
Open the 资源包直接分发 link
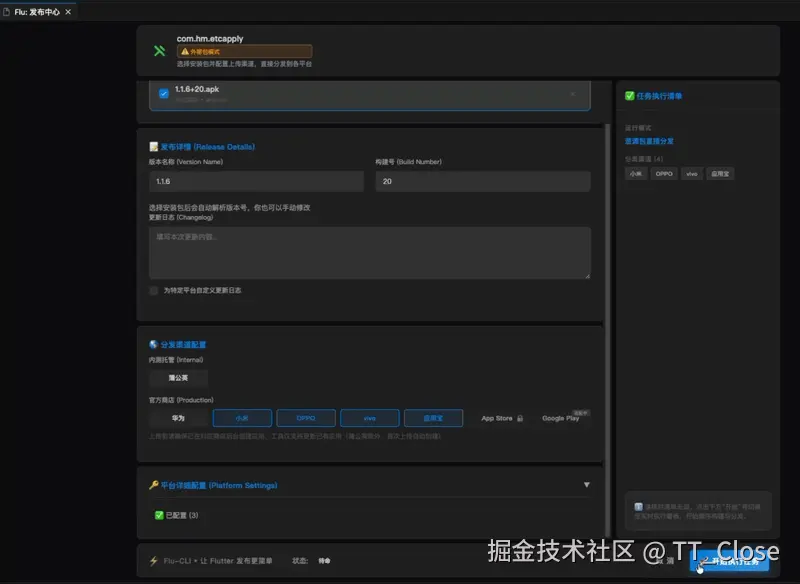coord(649,141)
